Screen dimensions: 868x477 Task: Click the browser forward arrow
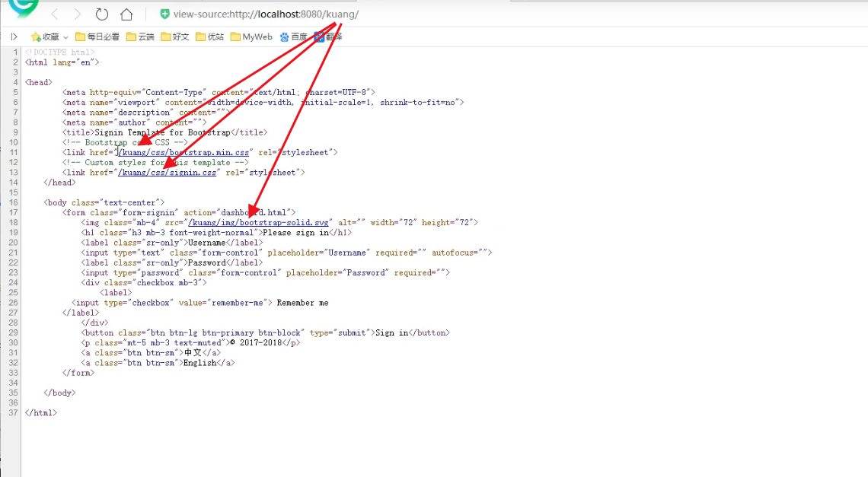coord(78,14)
